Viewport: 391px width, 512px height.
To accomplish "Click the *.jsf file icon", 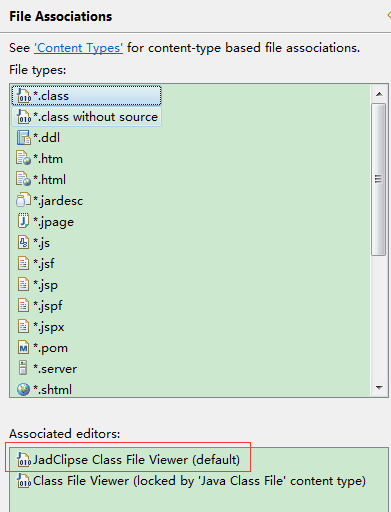I will (23, 263).
